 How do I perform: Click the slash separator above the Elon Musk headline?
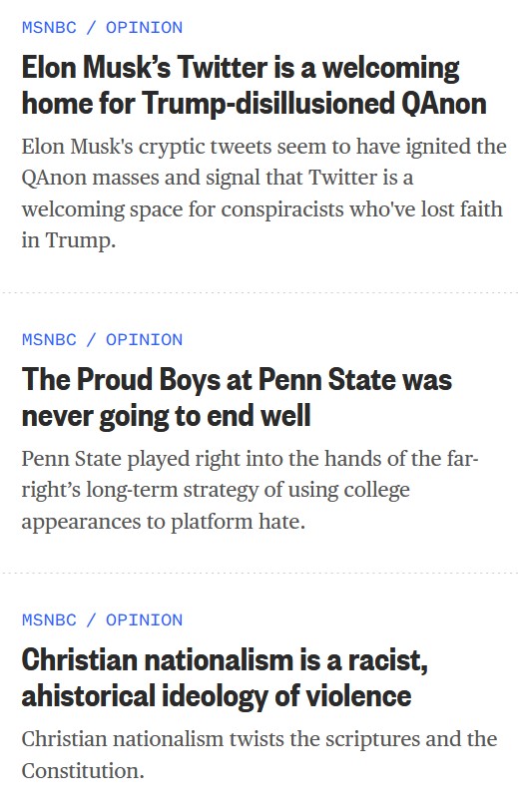[x=91, y=28]
